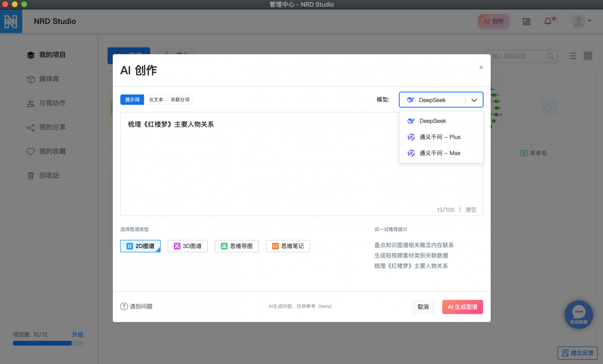Select the 思维导图 graph type
This screenshot has height=364, width=603.
click(237, 246)
